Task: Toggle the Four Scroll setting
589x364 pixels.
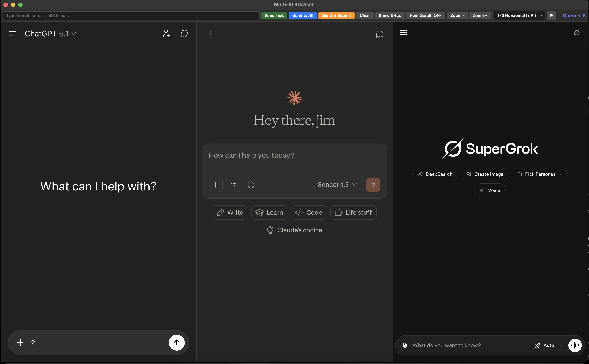Action: point(425,15)
